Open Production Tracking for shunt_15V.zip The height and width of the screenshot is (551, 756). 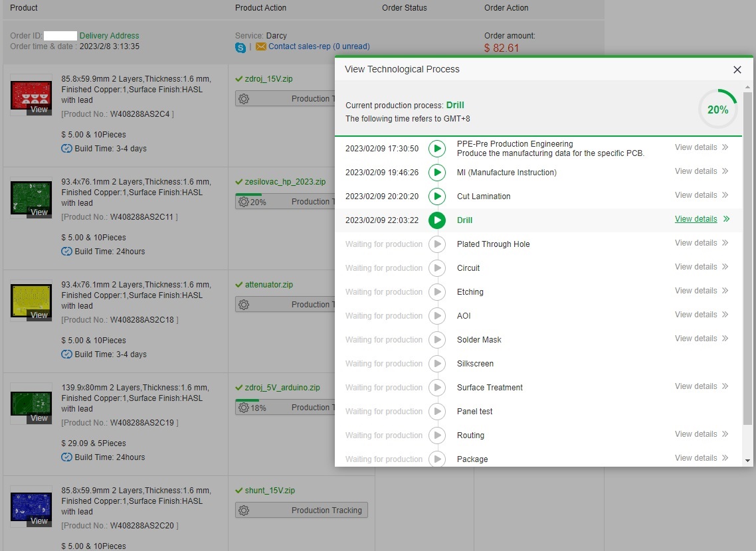pos(302,510)
